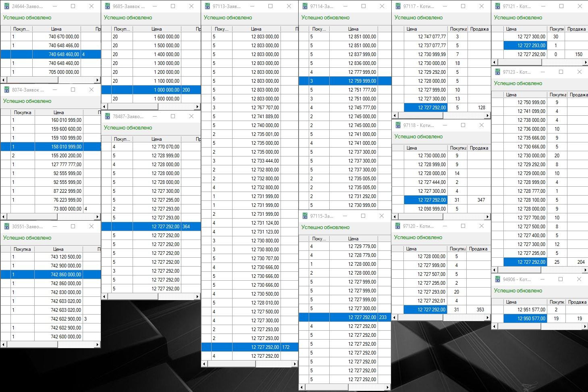Click the right scroll arrow in the 97113 window

[295, 364]
